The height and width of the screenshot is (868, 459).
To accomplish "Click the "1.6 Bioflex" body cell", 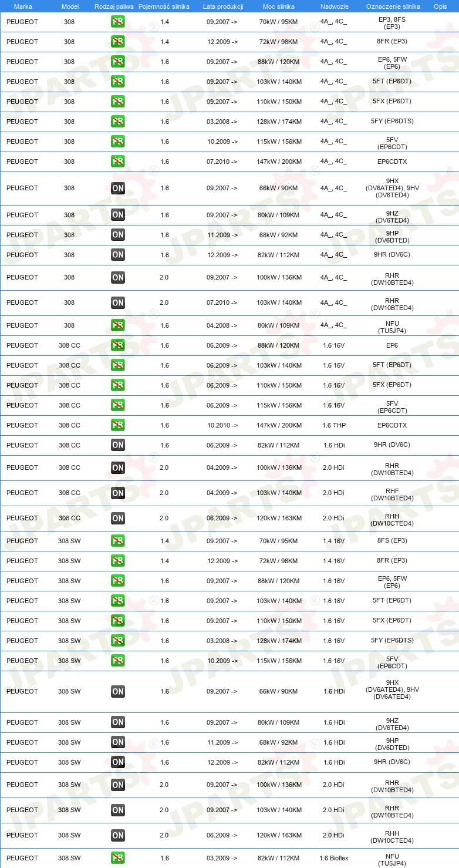I will click(x=333, y=858).
